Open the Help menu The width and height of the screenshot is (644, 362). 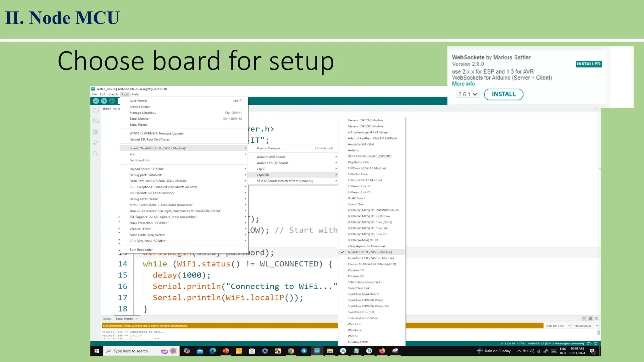point(135,94)
